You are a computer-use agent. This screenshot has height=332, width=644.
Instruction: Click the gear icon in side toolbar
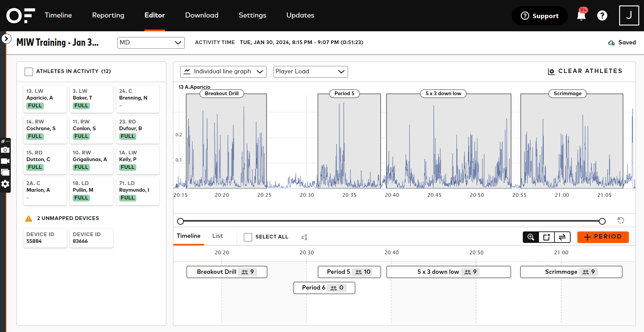coord(5,184)
